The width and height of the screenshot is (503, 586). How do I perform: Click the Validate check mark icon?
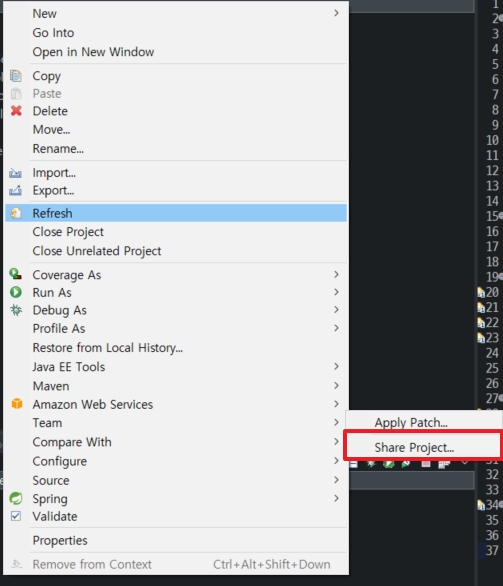click(16, 516)
